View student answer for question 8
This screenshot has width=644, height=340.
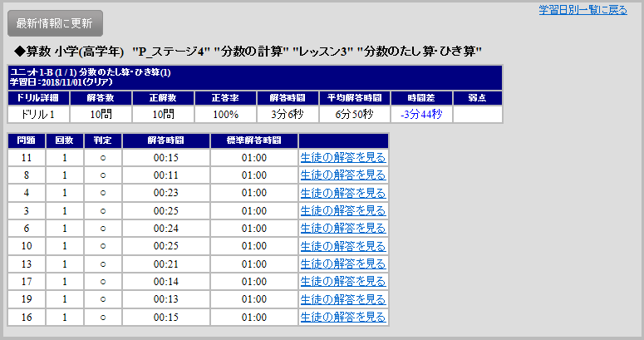pos(343,175)
